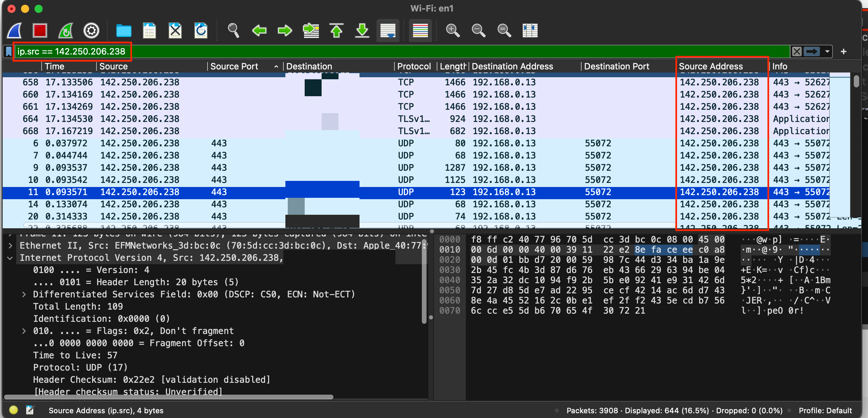This screenshot has width=868, height=418.
Task: Sort packets by Protocol column header
Action: [414, 66]
